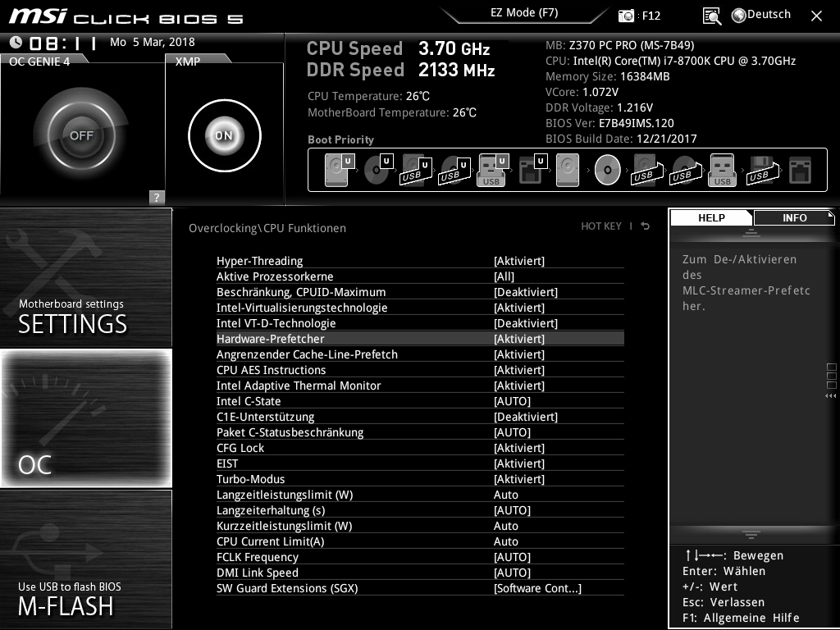Edit Kurzzeitleistungslimit (W) Auto value
840x630 pixels.
click(x=505, y=526)
